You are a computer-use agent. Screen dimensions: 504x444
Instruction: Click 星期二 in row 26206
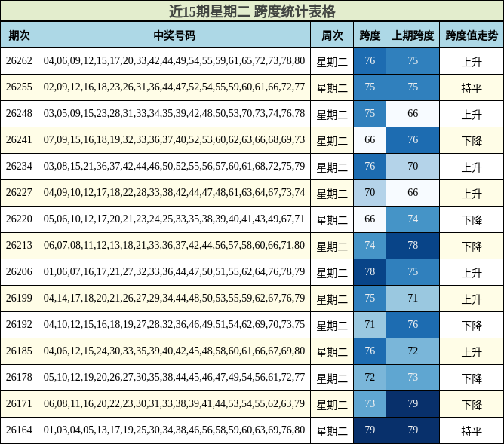tap(332, 273)
